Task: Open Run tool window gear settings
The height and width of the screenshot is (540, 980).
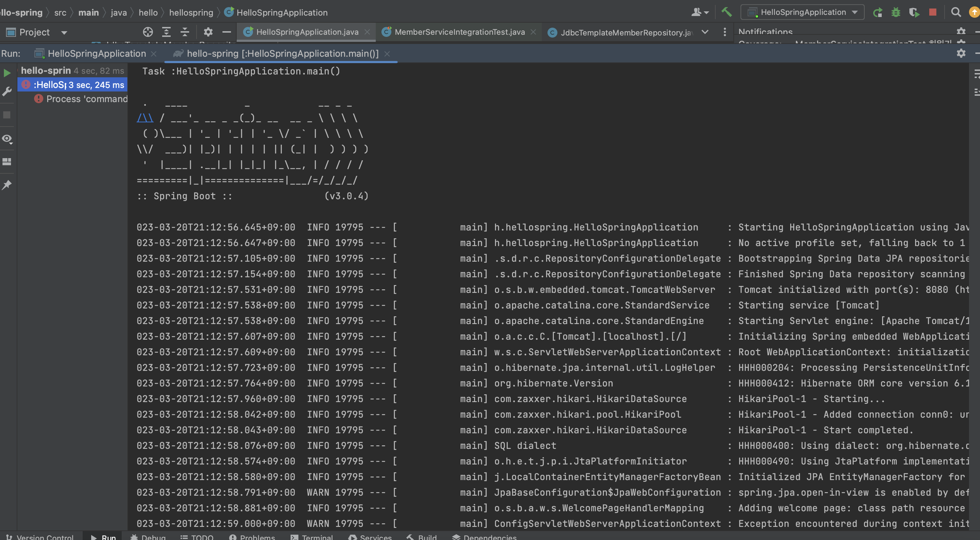Action: 961,53
